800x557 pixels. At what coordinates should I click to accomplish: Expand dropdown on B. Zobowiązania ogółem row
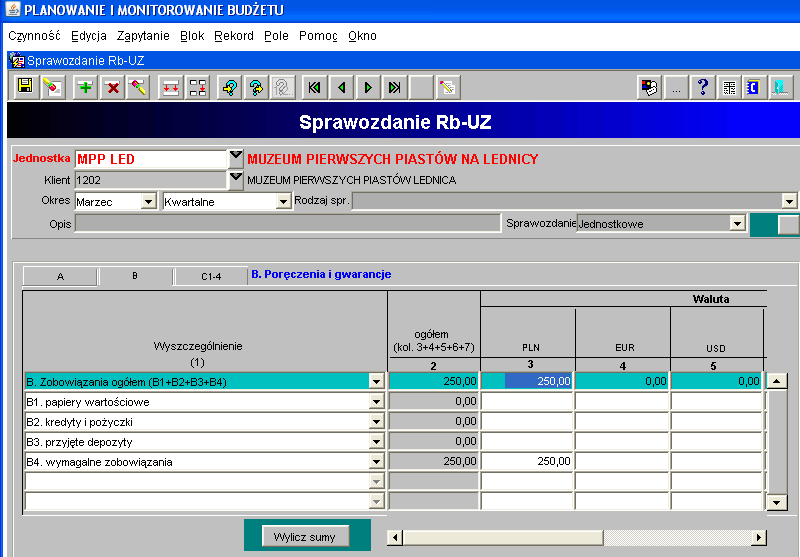click(376, 382)
